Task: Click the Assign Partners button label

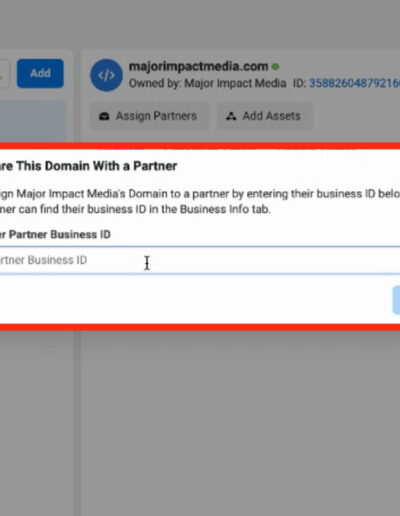Action: tap(156, 116)
